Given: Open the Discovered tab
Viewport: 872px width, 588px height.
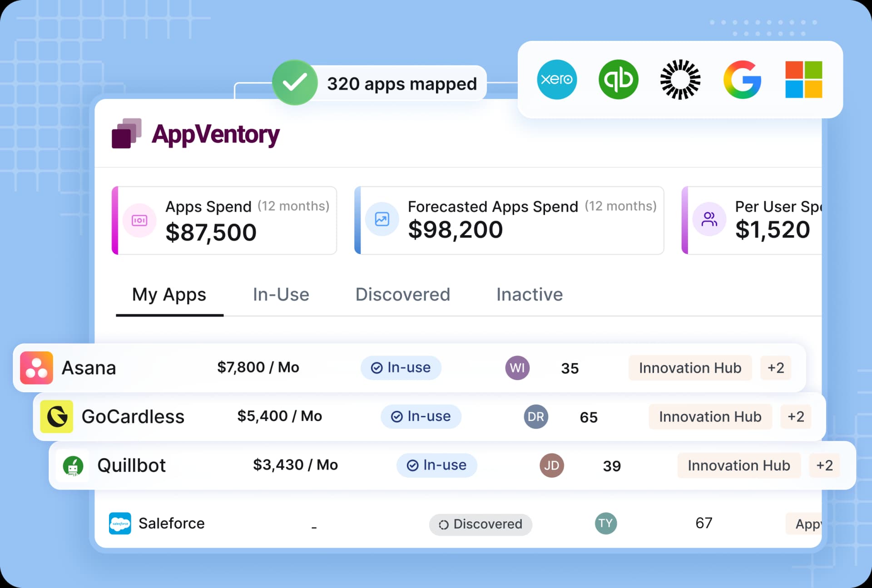Looking at the screenshot, I should click(403, 294).
